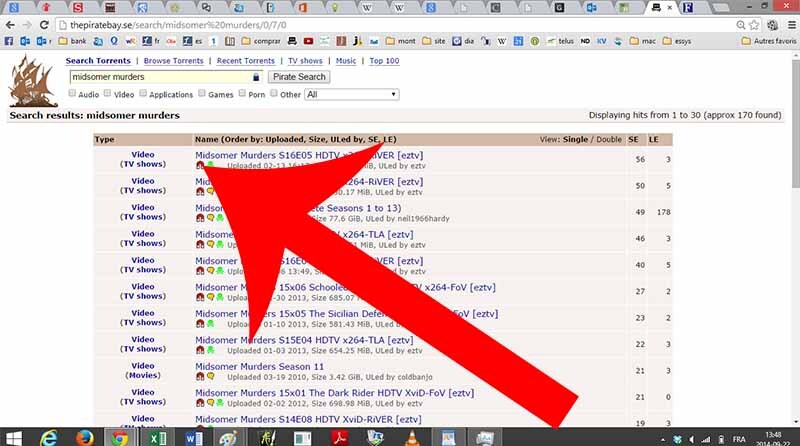Bookmark this page with the star icon
The width and height of the screenshot is (800, 446).
click(x=754, y=24)
